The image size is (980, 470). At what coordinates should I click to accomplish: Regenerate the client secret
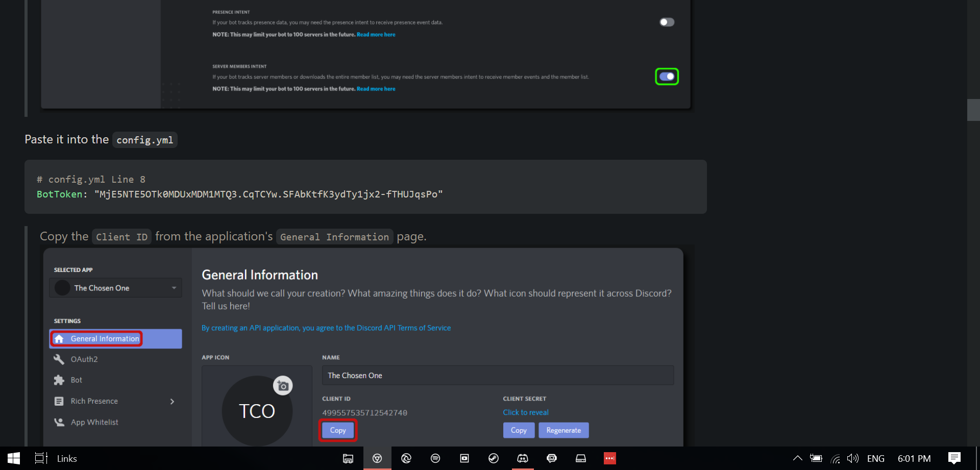click(x=563, y=430)
